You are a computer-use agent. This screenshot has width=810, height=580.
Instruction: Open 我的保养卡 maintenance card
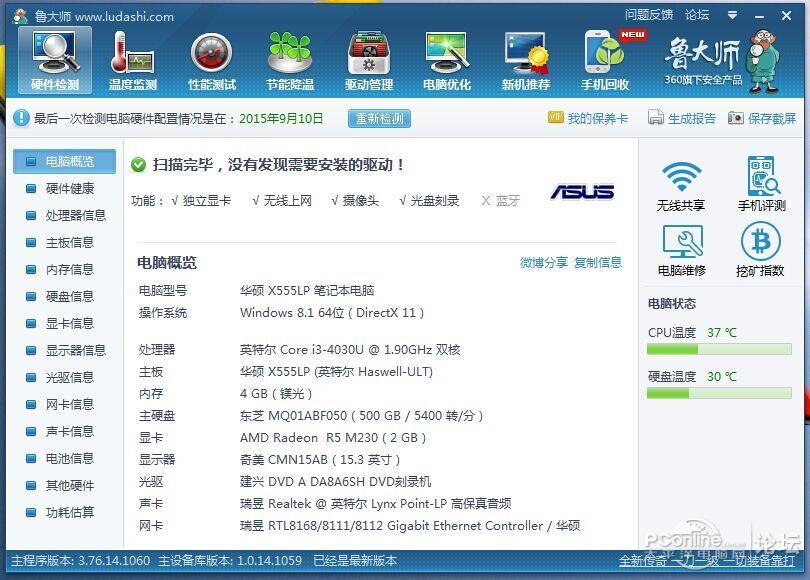click(588, 118)
